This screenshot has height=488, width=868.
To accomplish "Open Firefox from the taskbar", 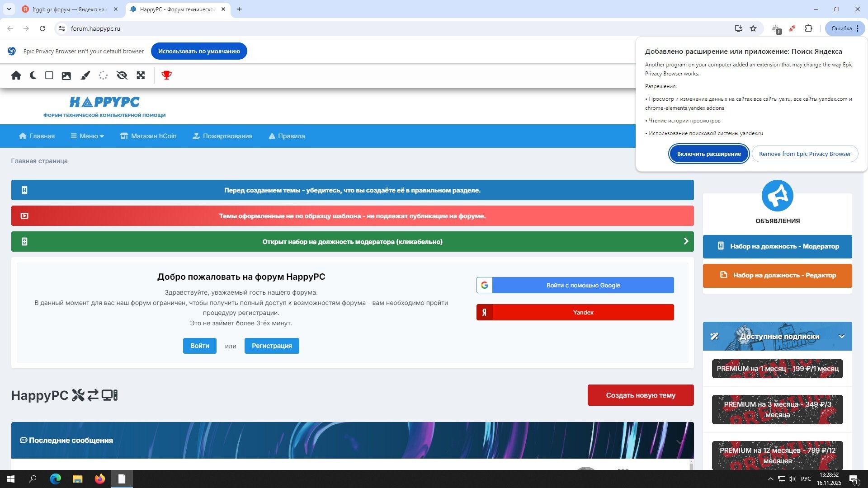I will [x=99, y=479].
